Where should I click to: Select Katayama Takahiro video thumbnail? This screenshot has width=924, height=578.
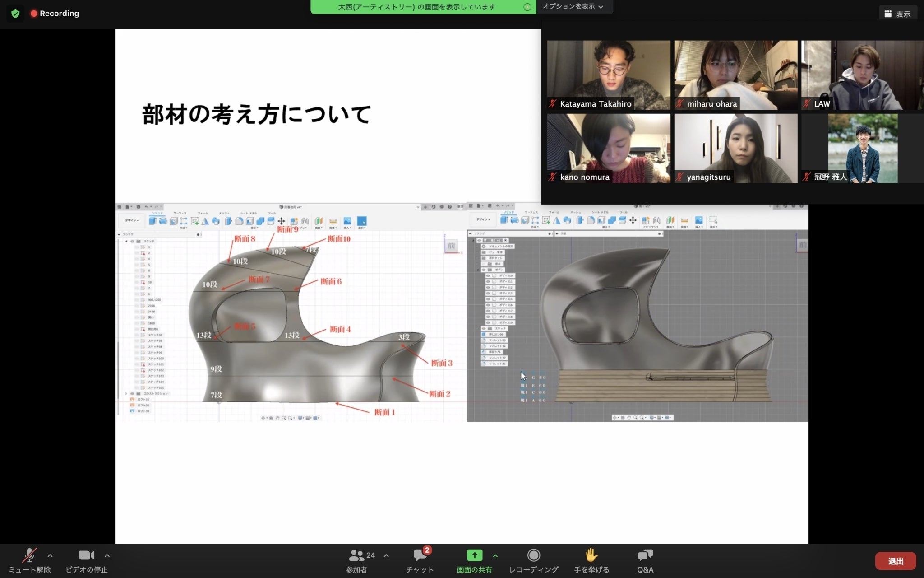609,75
